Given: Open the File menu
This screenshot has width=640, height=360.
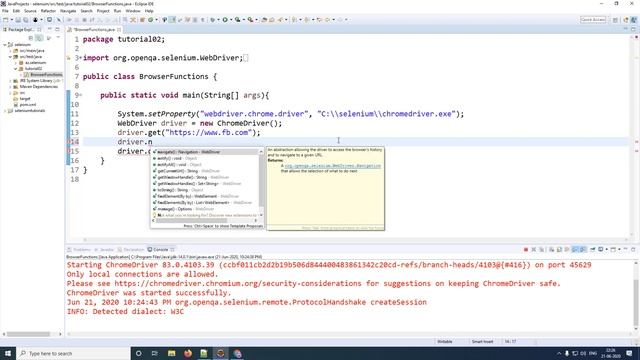Looking at the screenshot, I should point(5,11).
